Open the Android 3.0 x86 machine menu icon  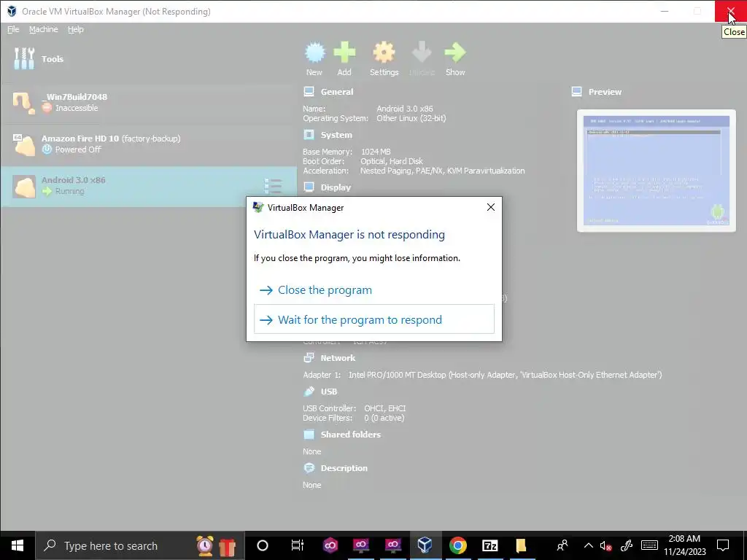(x=273, y=186)
